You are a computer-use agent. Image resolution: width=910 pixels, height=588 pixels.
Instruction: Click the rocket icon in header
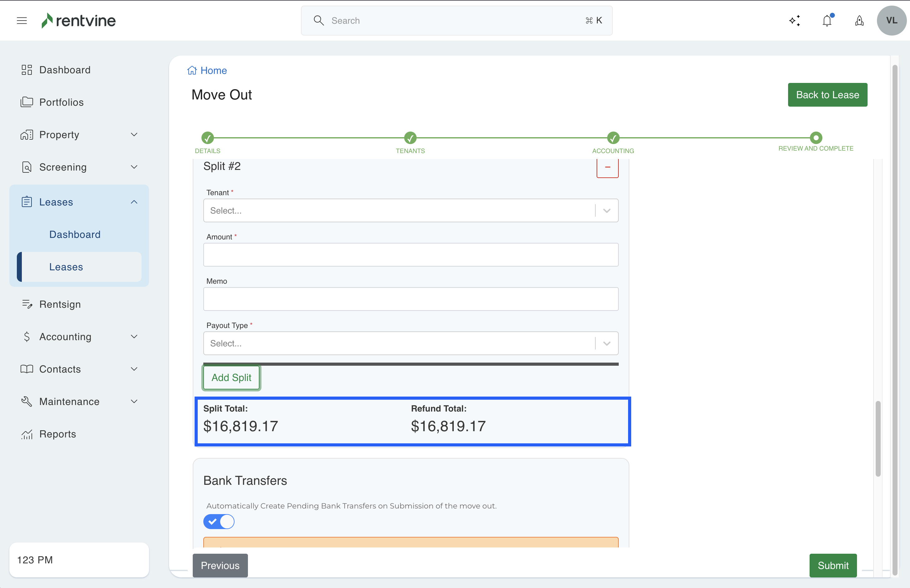pyautogui.click(x=859, y=21)
